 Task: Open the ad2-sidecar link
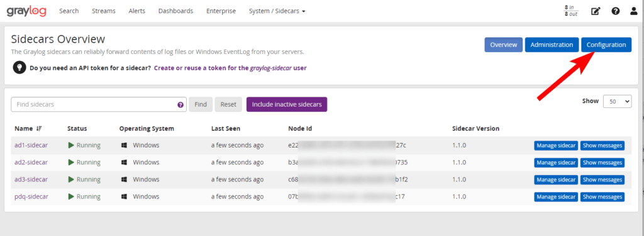click(31, 162)
